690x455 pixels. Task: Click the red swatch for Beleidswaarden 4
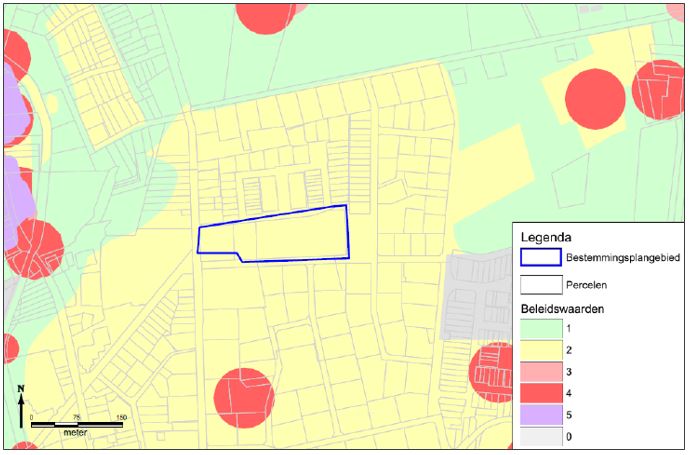(541, 393)
